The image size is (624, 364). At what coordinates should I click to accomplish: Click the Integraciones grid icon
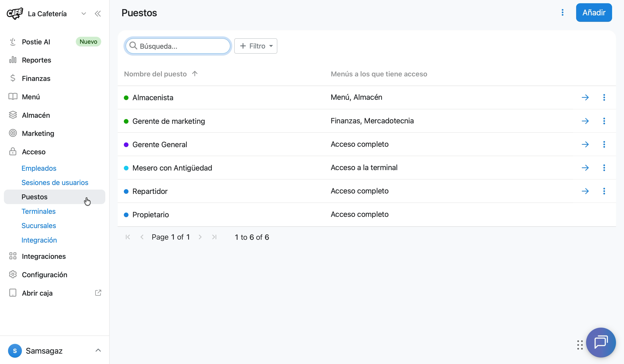[13, 256]
